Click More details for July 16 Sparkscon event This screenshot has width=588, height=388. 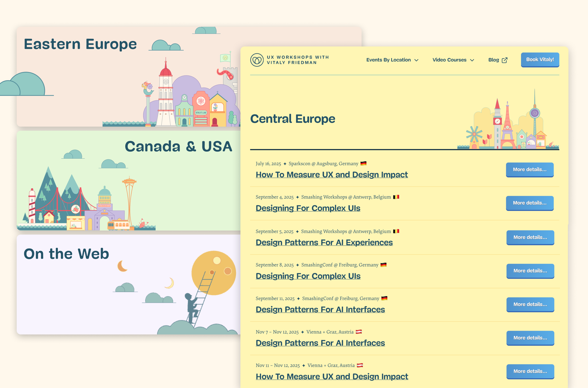point(530,169)
